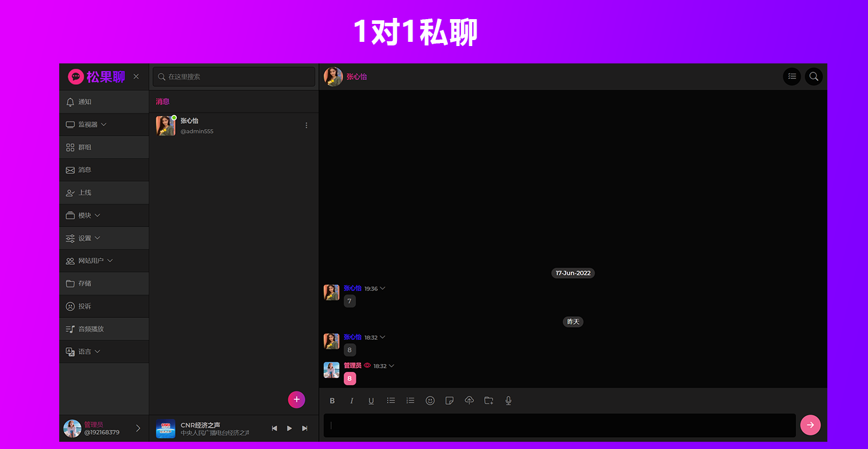Open dropdown on 管理员 18:32 message
Image resolution: width=868 pixels, height=449 pixels.
pos(392,365)
